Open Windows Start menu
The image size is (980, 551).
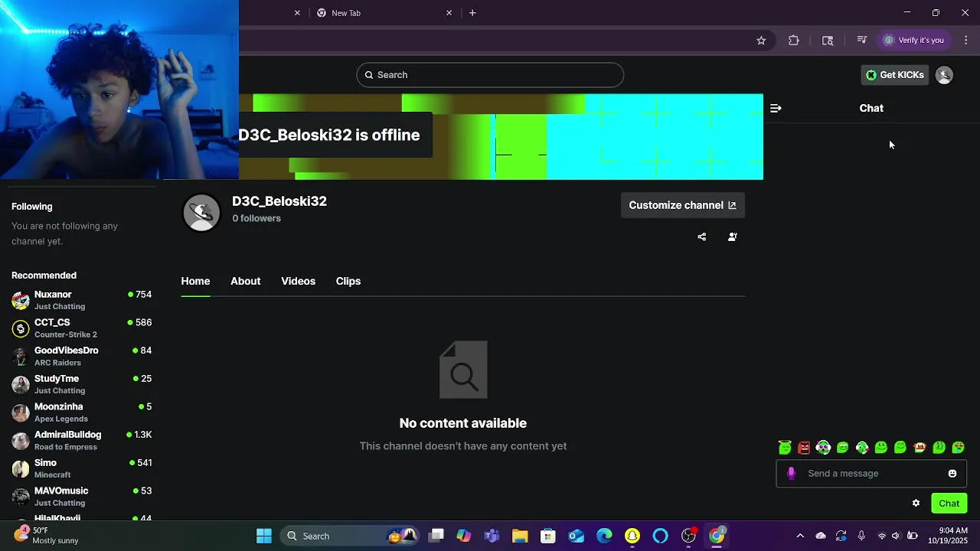click(x=264, y=536)
